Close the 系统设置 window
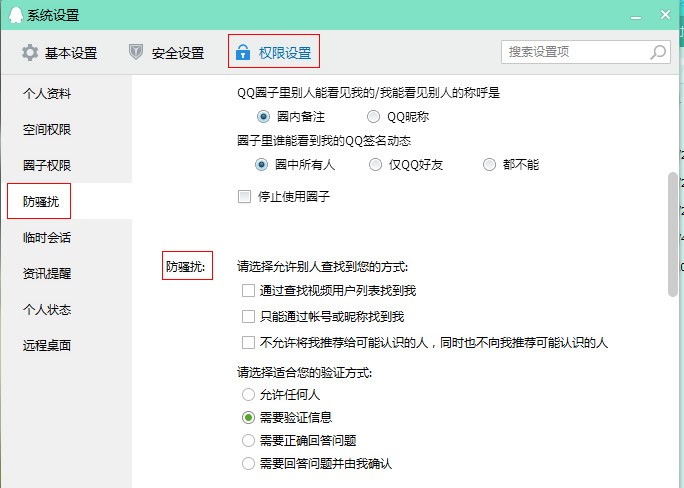Image resolution: width=684 pixels, height=488 pixels. [x=665, y=15]
